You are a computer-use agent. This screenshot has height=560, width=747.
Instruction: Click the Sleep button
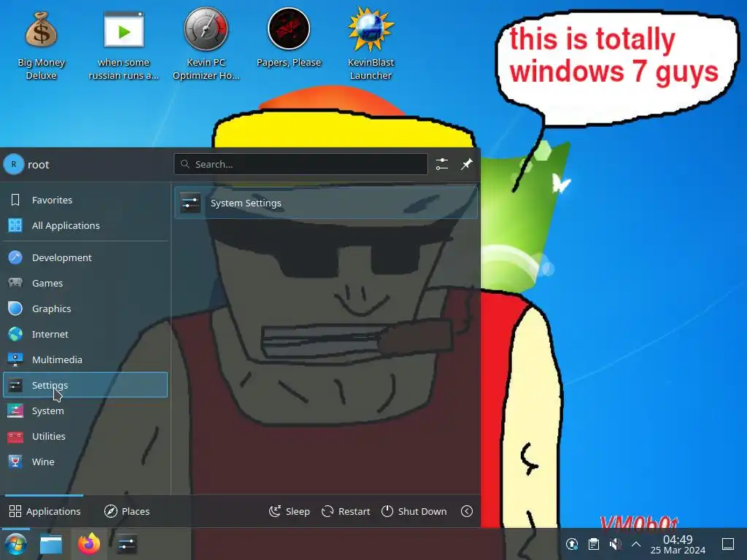point(289,511)
